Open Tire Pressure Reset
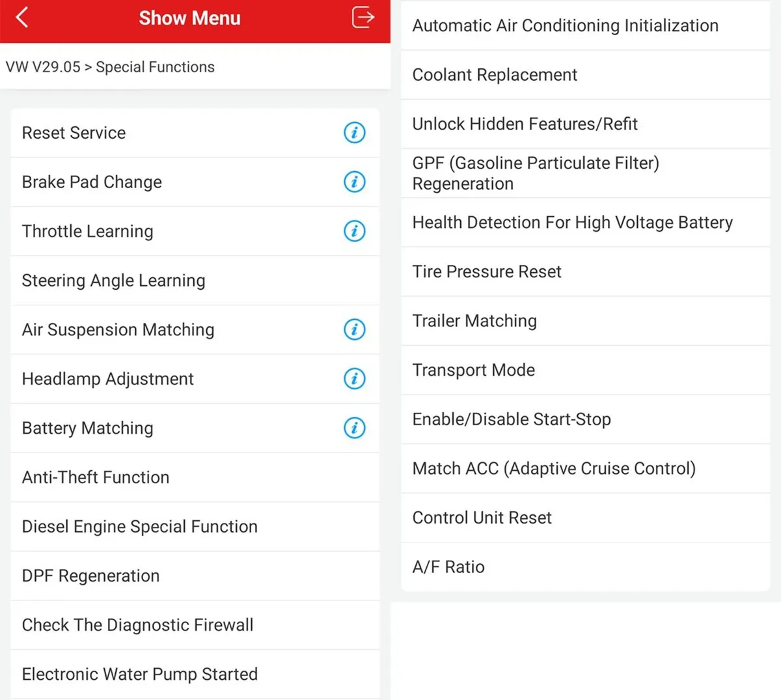The width and height of the screenshot is (781, 700). click(x=487, y=272)
